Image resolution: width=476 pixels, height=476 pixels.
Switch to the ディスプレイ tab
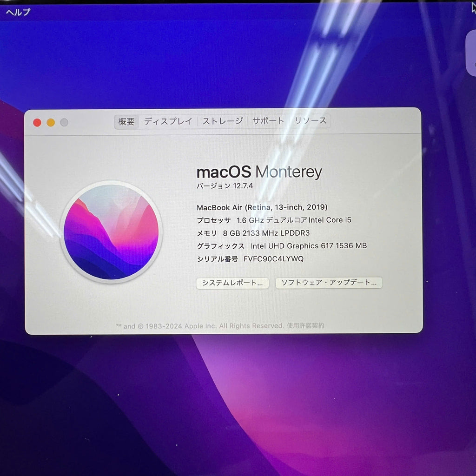click(168, 121)
